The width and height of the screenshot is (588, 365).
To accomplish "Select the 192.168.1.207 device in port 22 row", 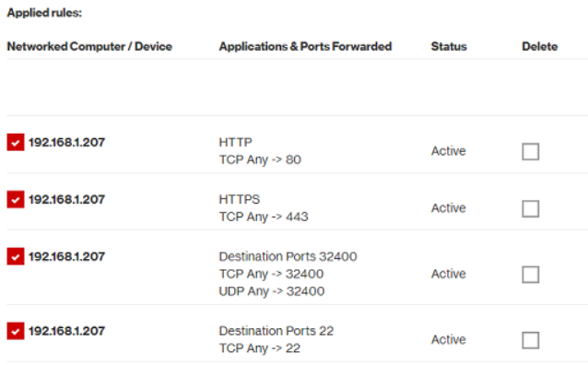I will click(66, 331).
